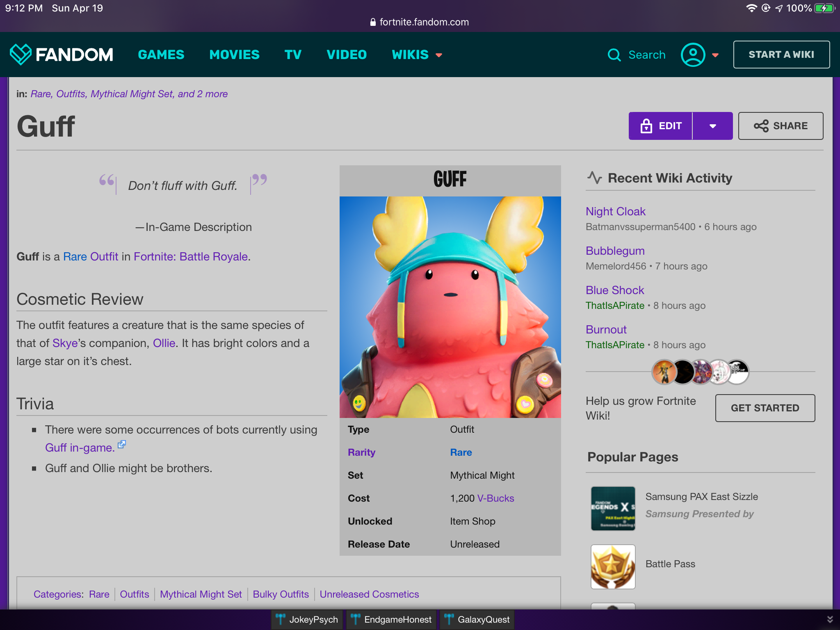Click the Search magnifier icon

614,55
